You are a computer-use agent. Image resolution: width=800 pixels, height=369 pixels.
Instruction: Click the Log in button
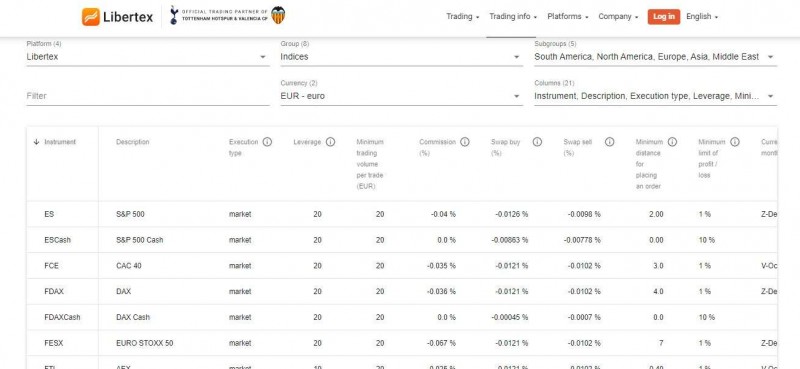(x=664, y=16)
